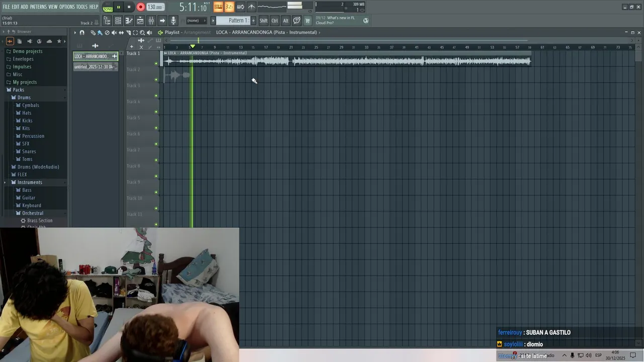Screen dimensions: 644x362
Task: Select the Draw pencil tool in playlist
Action: point(93,32)
